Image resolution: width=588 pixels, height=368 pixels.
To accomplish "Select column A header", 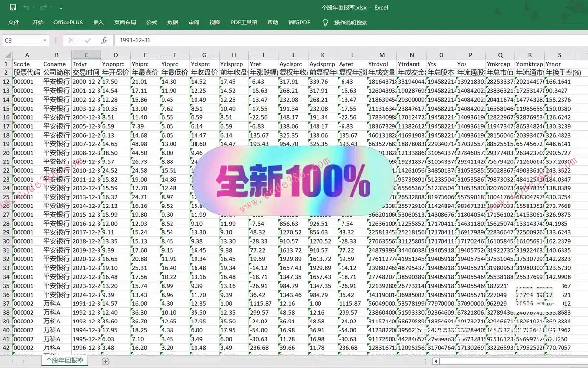I will [27, 55].
